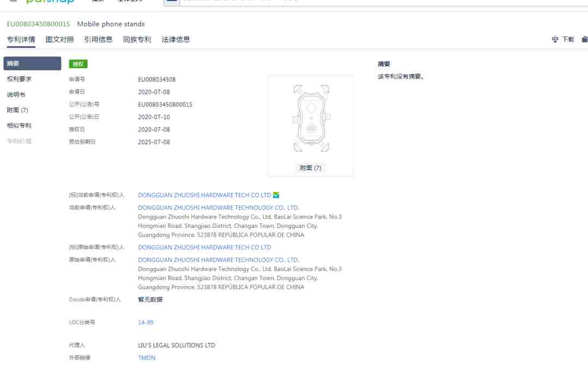
Task: Select the grant date in the 授权日 row
Action: point(154,130)
